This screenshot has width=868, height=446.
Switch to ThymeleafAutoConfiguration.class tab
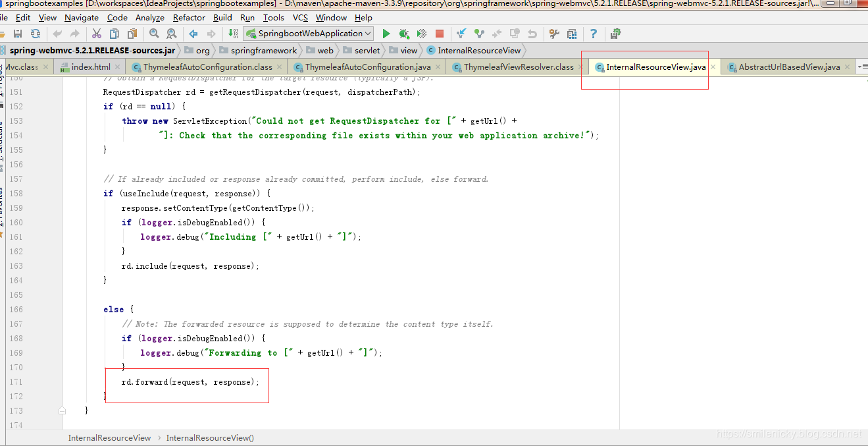(208, 67)
